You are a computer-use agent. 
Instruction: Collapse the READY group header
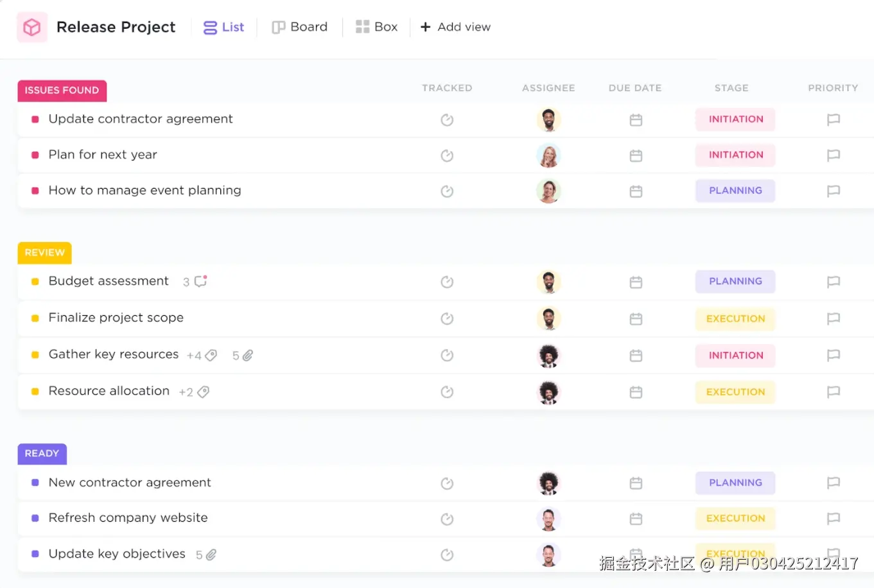(42, 453)
